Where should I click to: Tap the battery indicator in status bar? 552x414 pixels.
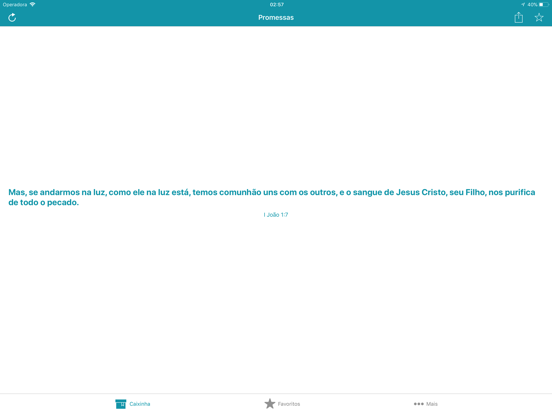(544, 5)
